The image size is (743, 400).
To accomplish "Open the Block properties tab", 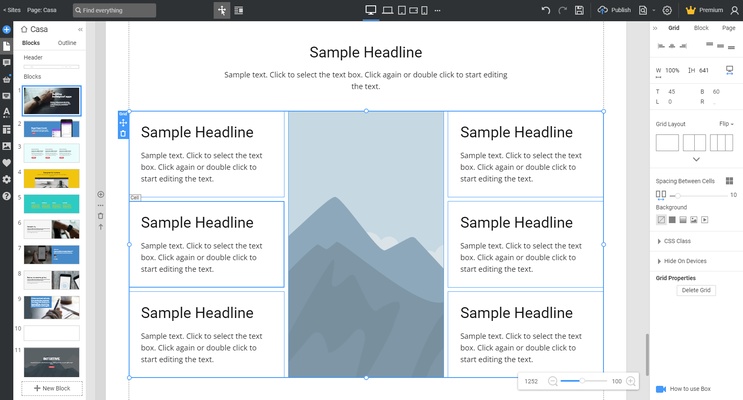I will tap(701, 28).
